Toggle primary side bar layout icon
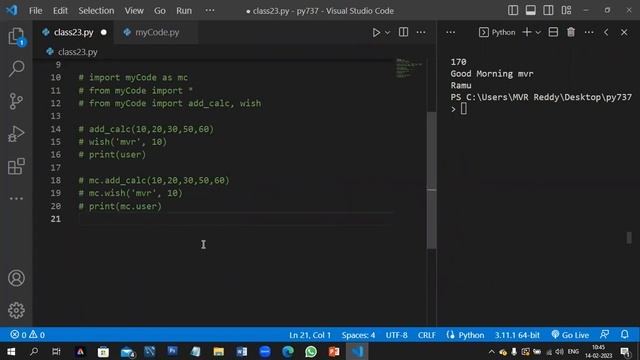This screenshot has height=360, width=640. [x=513, y=11]
